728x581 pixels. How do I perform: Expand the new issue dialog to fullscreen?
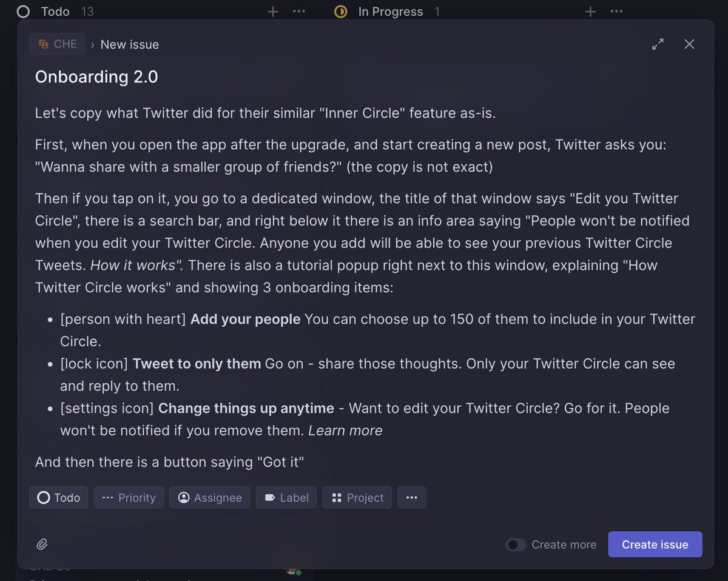[658, 44]
